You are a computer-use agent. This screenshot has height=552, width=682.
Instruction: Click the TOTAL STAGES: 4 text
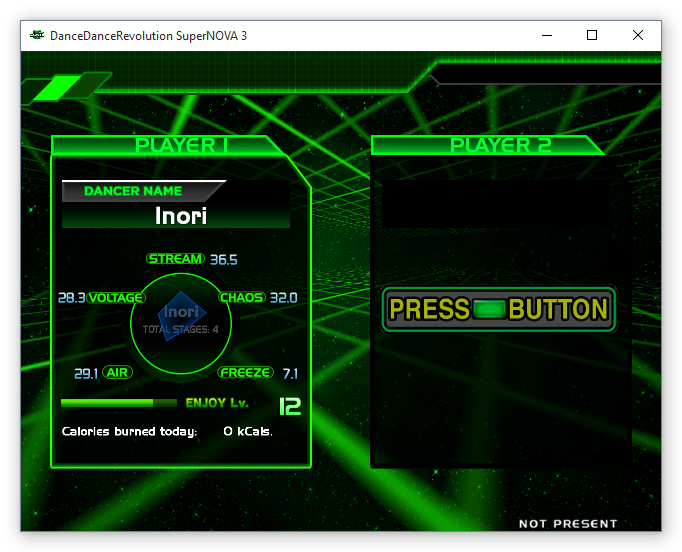pos(181,330)
